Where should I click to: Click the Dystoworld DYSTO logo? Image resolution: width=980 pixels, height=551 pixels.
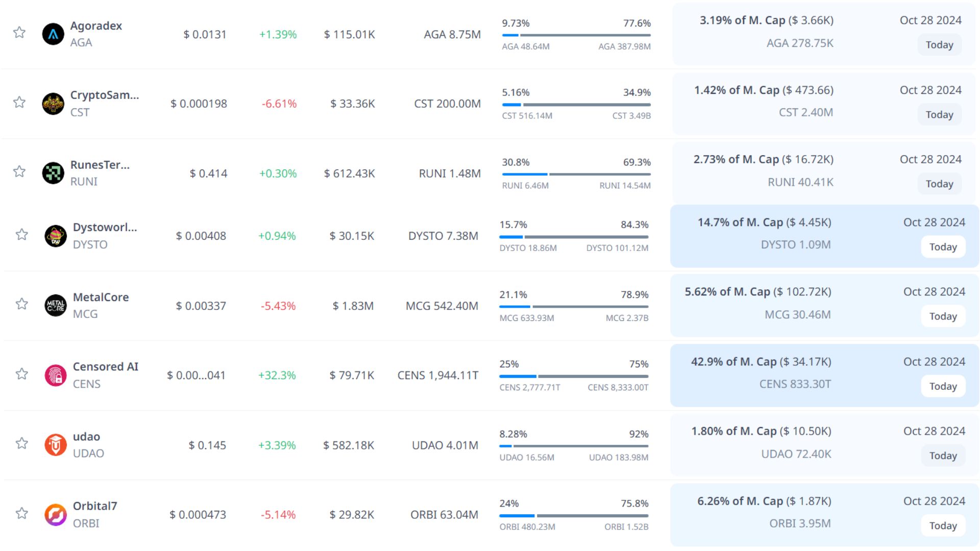click(56, 236)
